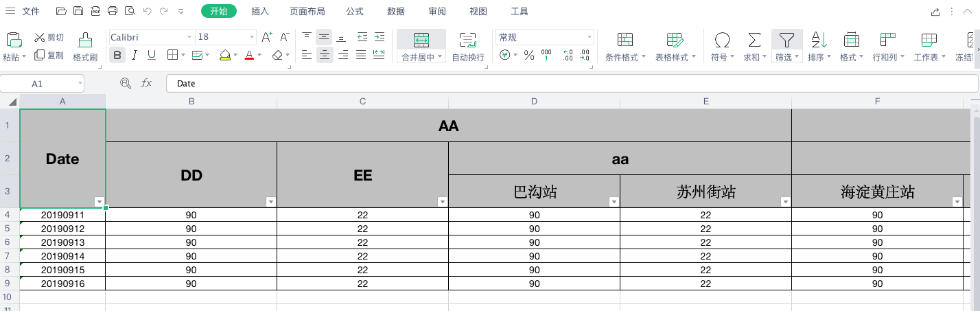Click increase indent icon
The width and height of the screenshot is (980, 311).
pyautogui.click(x=379, y=37)
